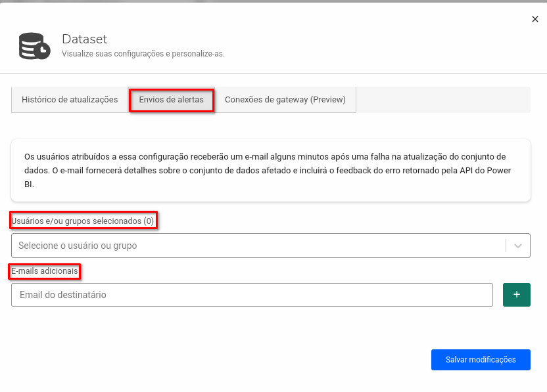Click the 'E-mails adicionais' section label
547x392 pixels.
43,270
